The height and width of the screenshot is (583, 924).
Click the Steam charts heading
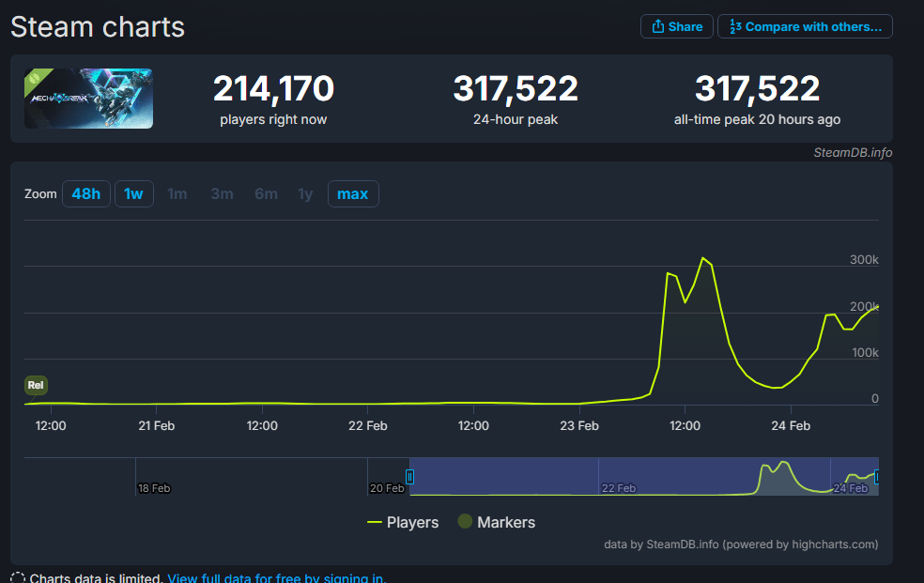coord(98,27)
